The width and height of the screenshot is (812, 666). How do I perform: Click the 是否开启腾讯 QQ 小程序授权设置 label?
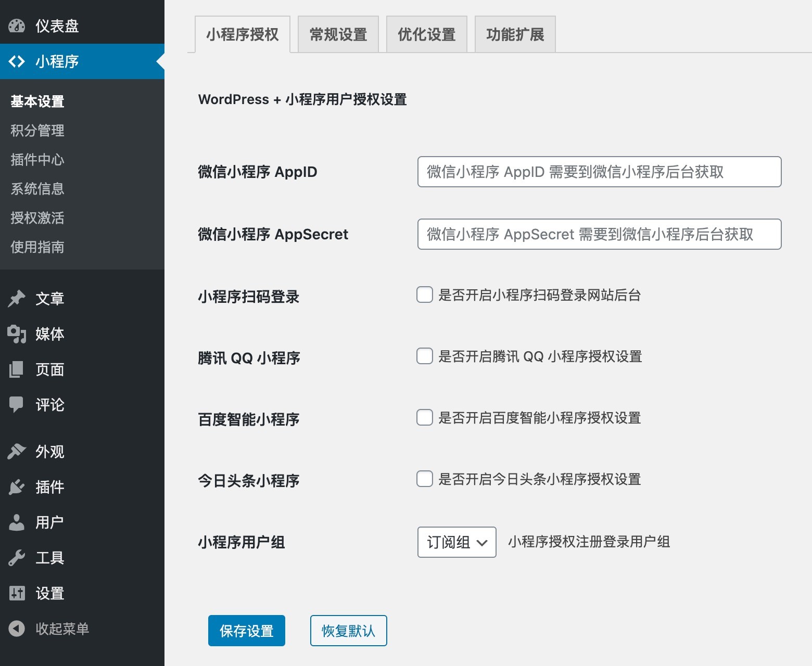[x=540, y=356]
